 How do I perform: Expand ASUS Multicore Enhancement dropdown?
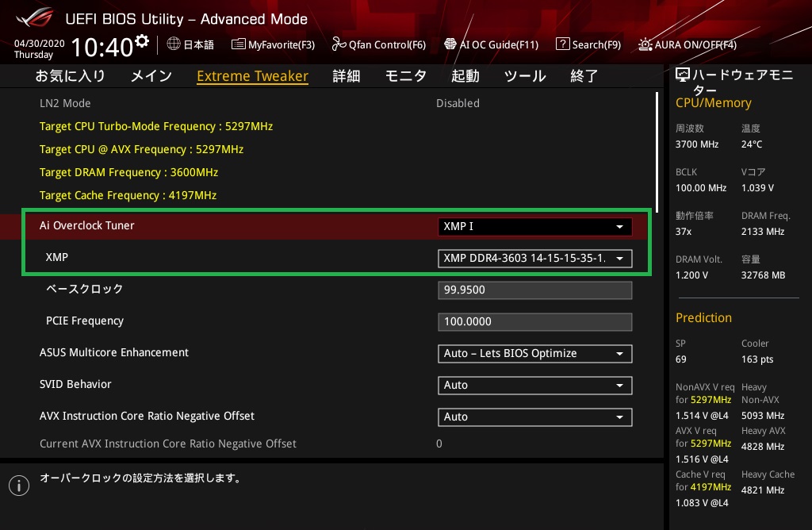coord(534,354)
